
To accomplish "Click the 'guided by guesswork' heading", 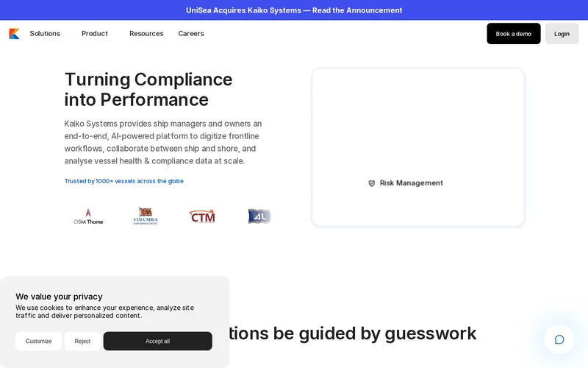I will [x=353, y=333].
